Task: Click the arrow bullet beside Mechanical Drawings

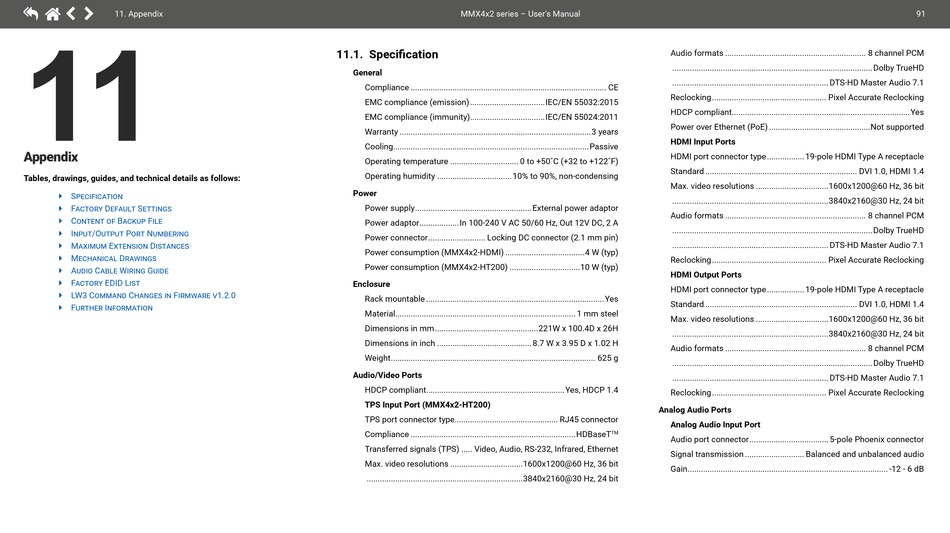Action: [x=60, y=259]
